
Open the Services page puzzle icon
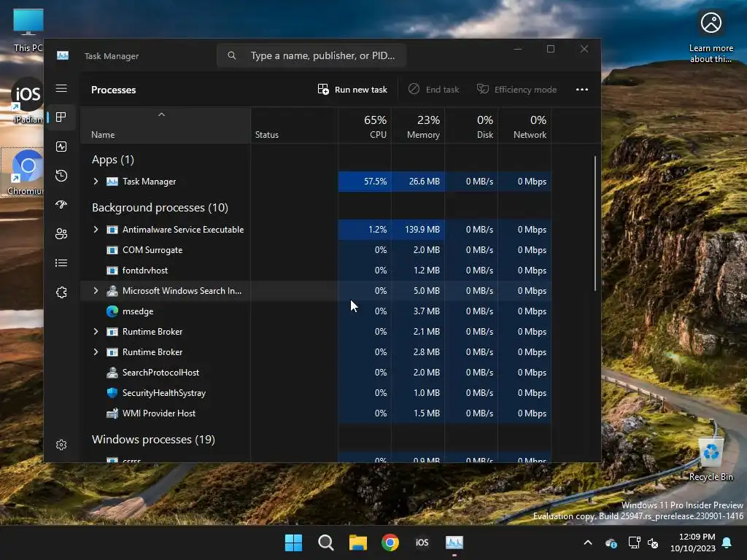(61, 292)
